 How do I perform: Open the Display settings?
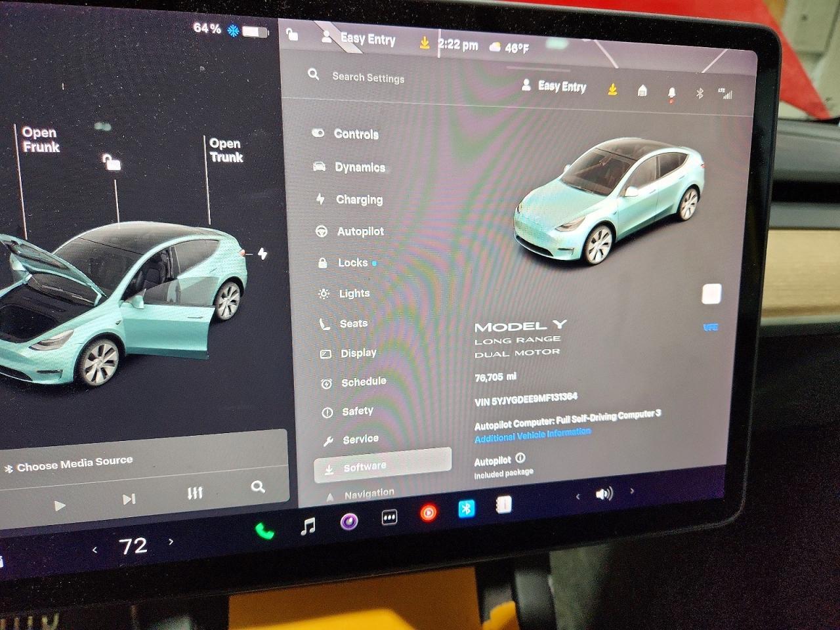[348, 353]
